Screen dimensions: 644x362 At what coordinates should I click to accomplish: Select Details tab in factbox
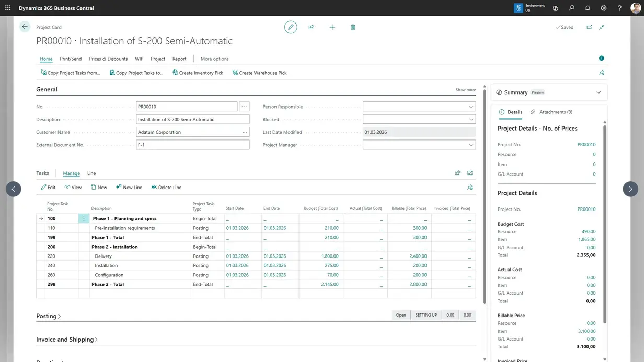pyautogui.click(x=511, y=112)
